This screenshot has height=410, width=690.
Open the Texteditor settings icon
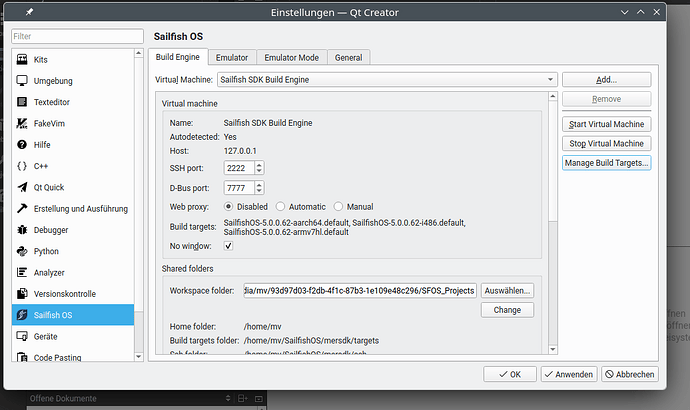tap(22, 102)
